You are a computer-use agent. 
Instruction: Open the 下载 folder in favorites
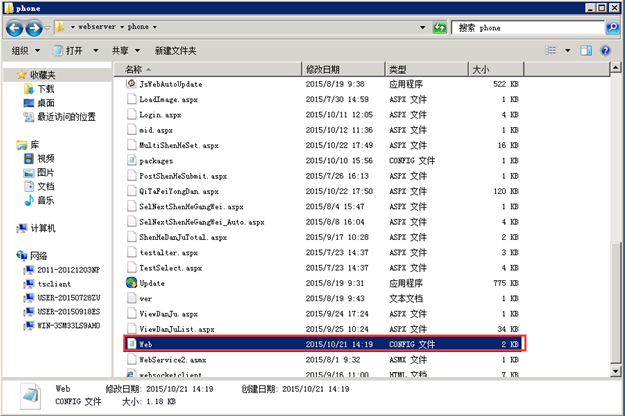coord(45,89)
